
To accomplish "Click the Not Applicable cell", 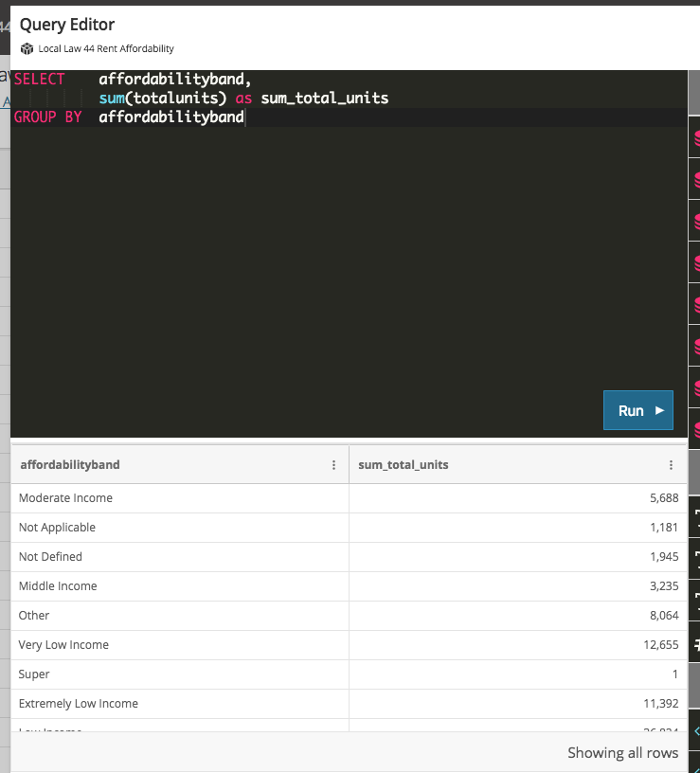I will [180, 528].
